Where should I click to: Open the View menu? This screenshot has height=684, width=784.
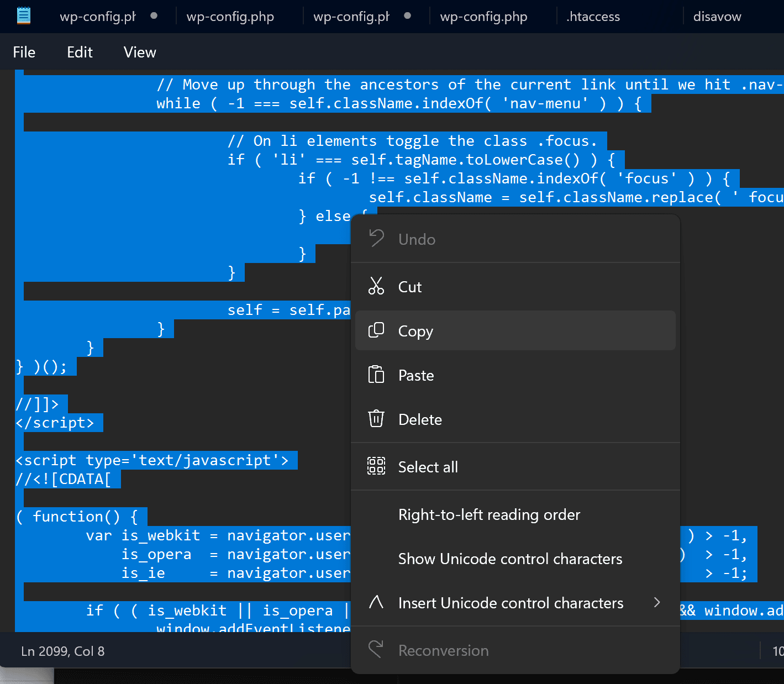click(x=140, y=52)
